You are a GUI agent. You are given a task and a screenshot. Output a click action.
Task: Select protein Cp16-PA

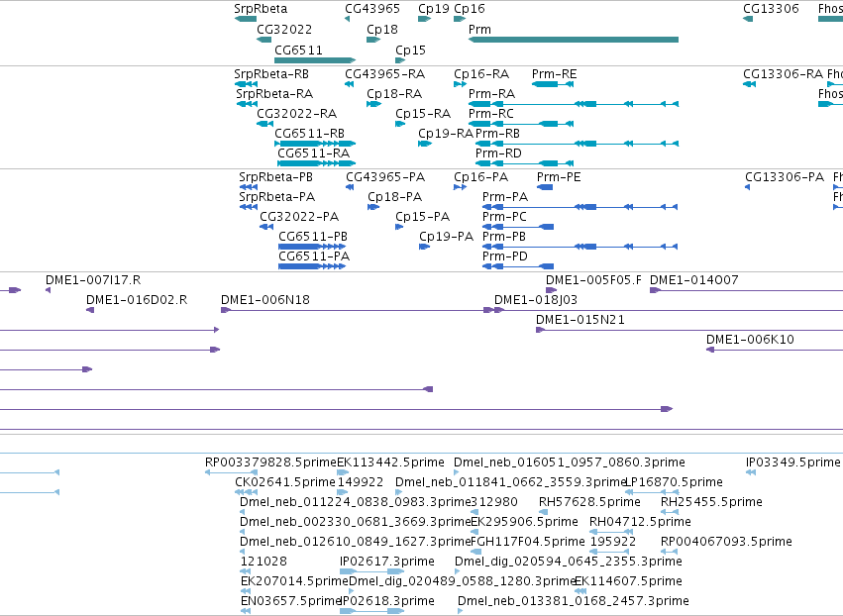[480, 177]
